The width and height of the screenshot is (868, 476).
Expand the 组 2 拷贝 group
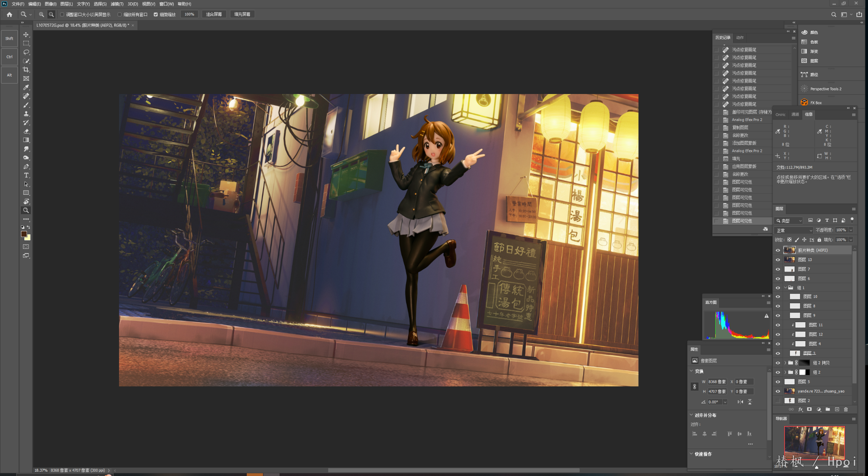(x=785, y=363)
